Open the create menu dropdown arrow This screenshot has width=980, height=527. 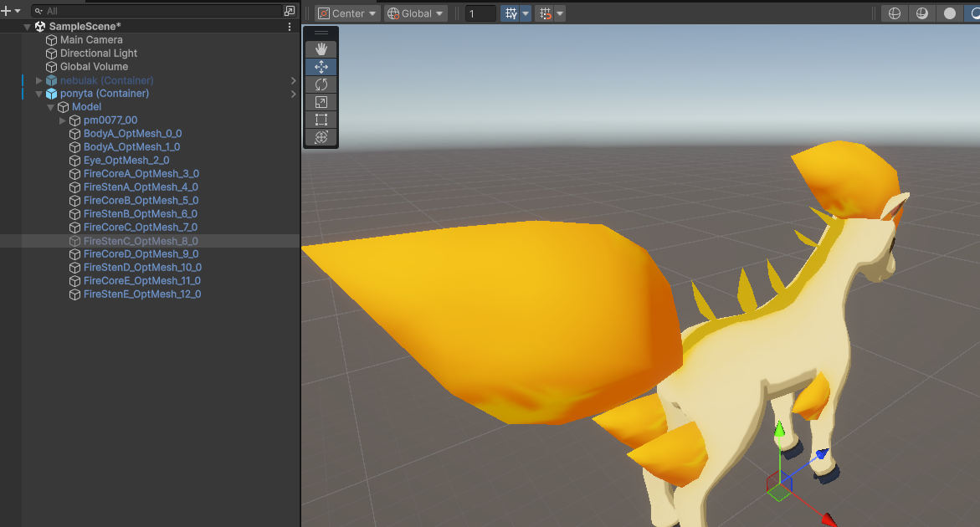click(18, 11)
